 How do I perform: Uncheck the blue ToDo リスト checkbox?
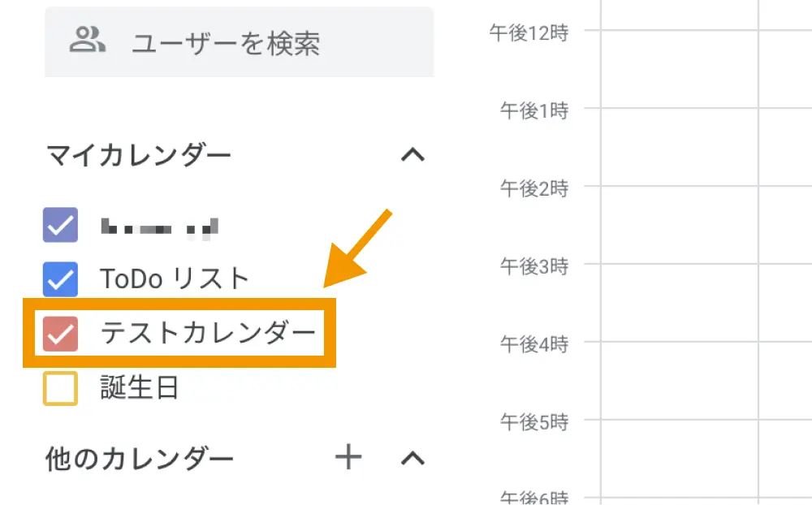coord(60,278)
